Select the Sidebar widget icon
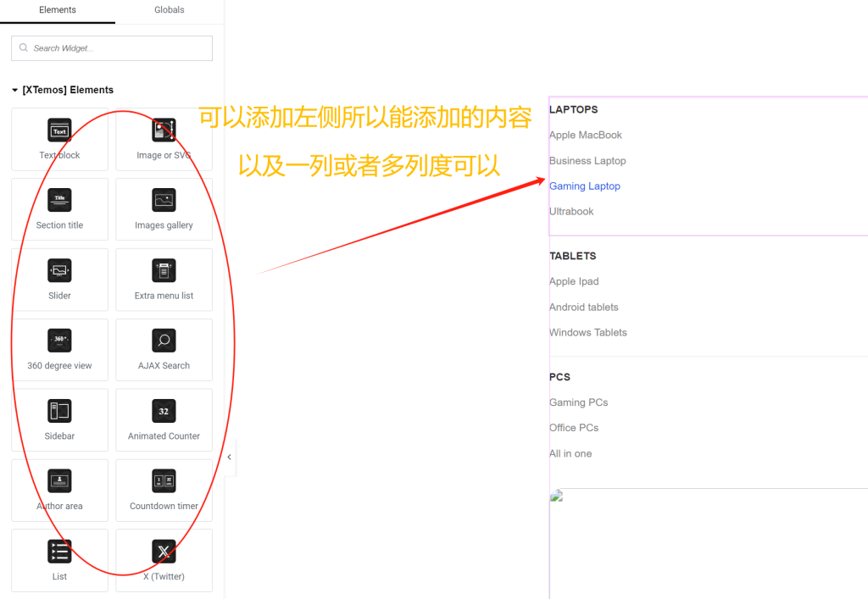This screenshot has width=868, height=599. tap(59, 411)
